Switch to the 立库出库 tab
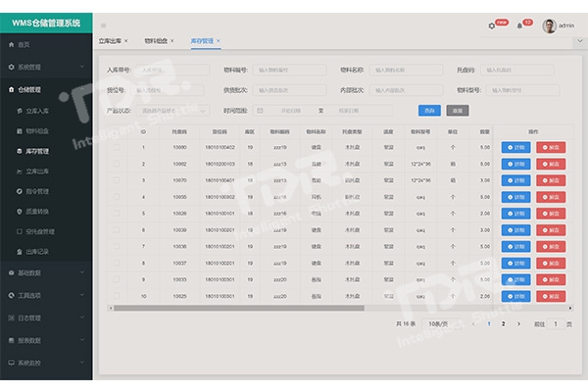This screenshot has width=588, height=392. click(110, 41)
